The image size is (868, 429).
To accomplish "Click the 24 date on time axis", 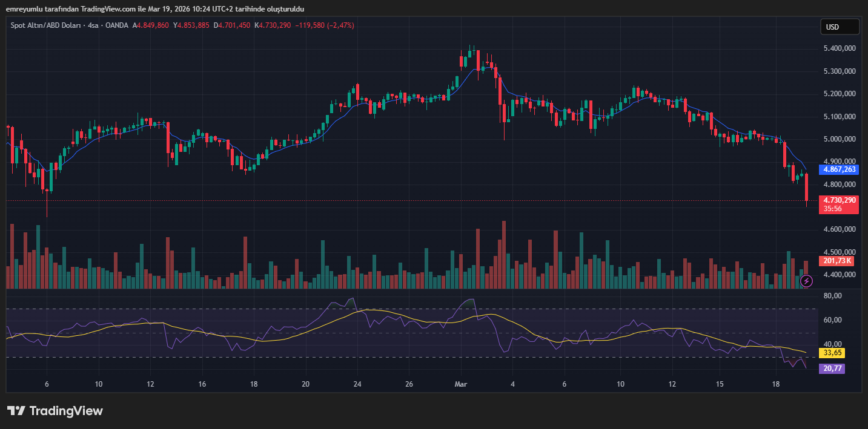I will point(357,384).
